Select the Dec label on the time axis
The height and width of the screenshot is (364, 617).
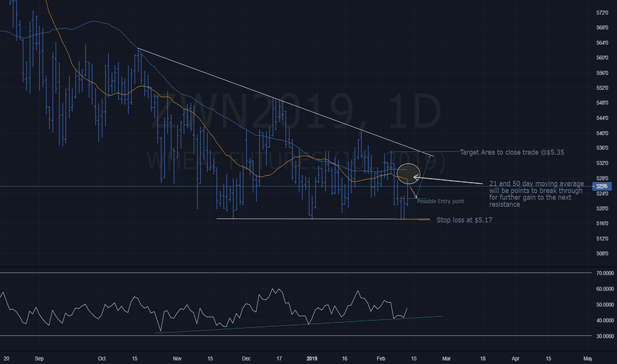click(x=246, y=359)
